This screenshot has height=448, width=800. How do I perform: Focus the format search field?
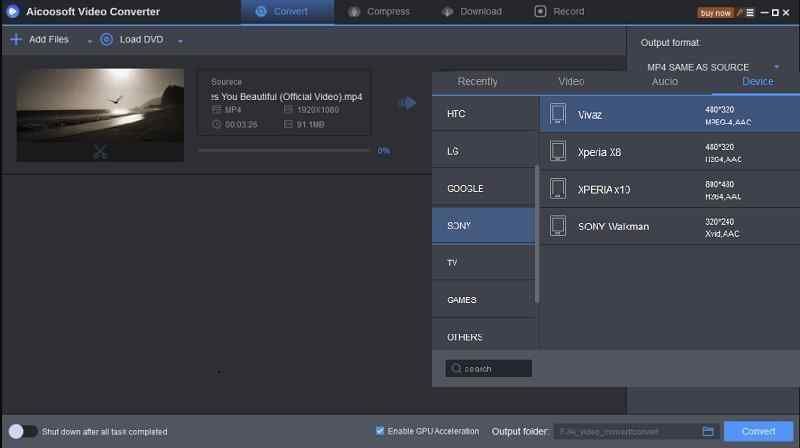(x=488, y=368)
